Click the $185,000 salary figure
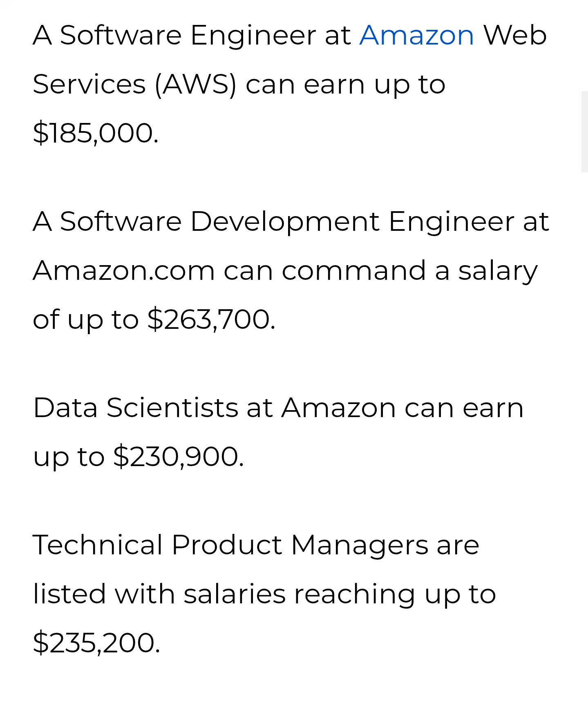Screen dimensions: 588x701 [x=95, y=133]
